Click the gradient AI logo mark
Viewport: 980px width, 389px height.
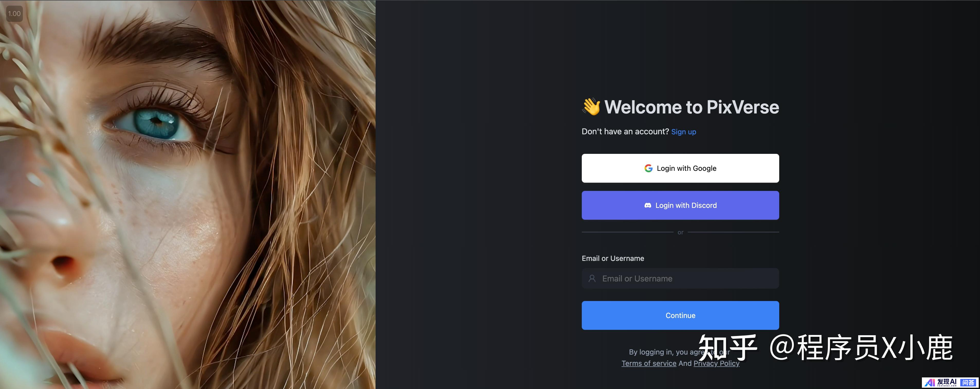coord(929,383)
